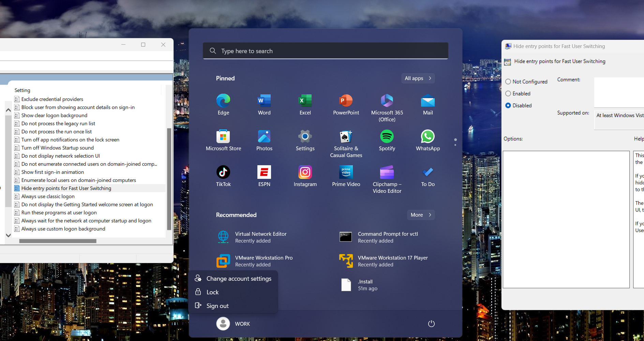Open the To Do app

coord(428,176)
